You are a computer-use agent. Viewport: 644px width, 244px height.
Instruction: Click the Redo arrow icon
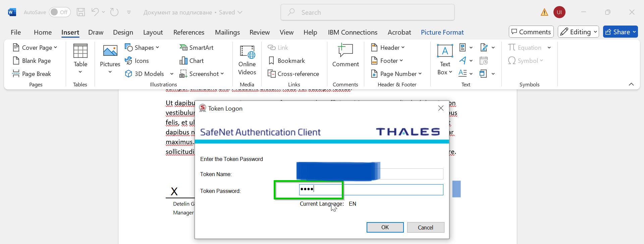[x=114, y=12]
